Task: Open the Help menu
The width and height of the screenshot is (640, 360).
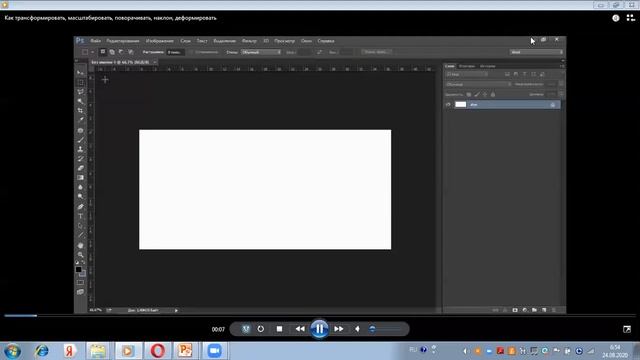Action: pyautogui.click(x=326, y=41)
